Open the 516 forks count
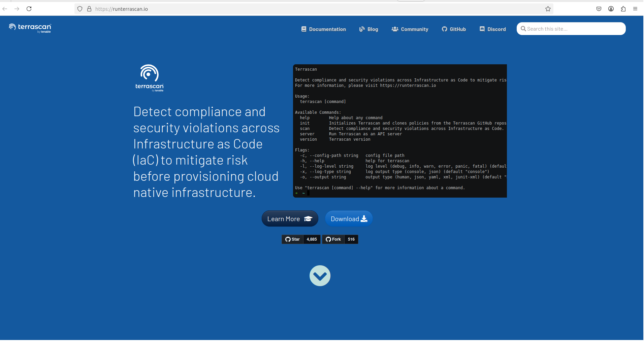The height and width of the screenshot is (341, 644). point(351,239)
